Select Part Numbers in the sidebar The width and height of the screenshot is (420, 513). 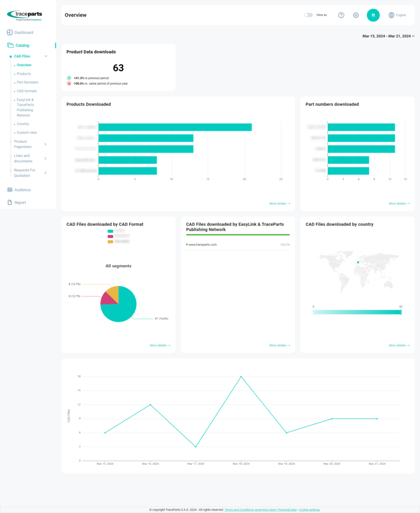pyautogui.click(x=28, y=82)
